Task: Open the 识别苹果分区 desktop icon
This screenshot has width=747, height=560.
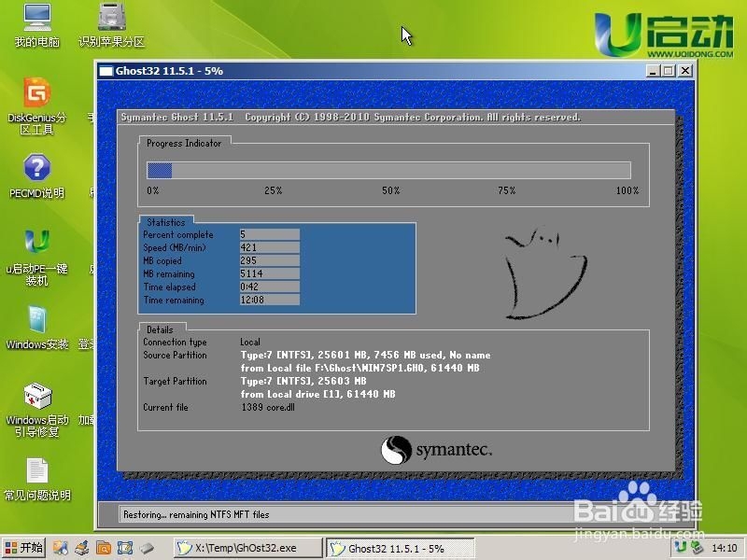Action: (x=111, y=25)
